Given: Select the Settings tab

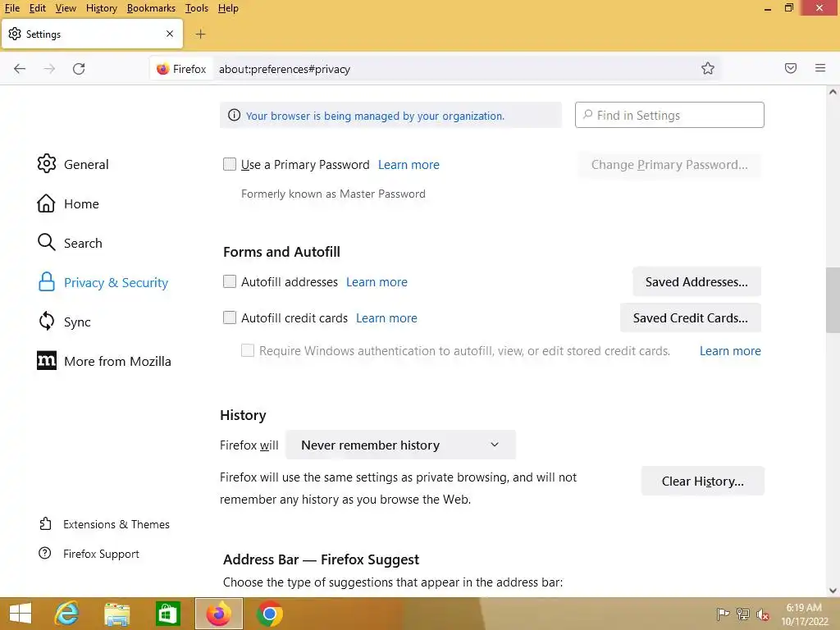Looking at the screenshot, I should (x=92, y=34).
